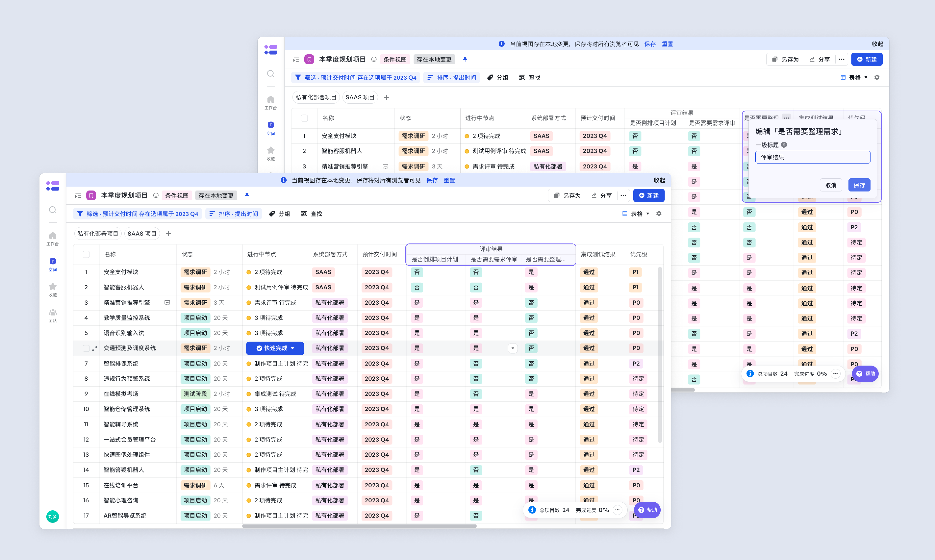Click the app logo in front window

coord(52,186)
